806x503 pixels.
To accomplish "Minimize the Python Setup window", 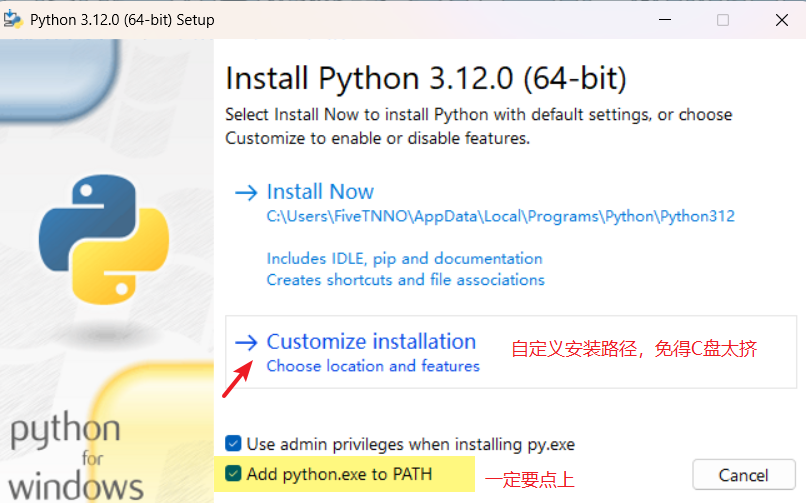I will click(x=665, y=20).
